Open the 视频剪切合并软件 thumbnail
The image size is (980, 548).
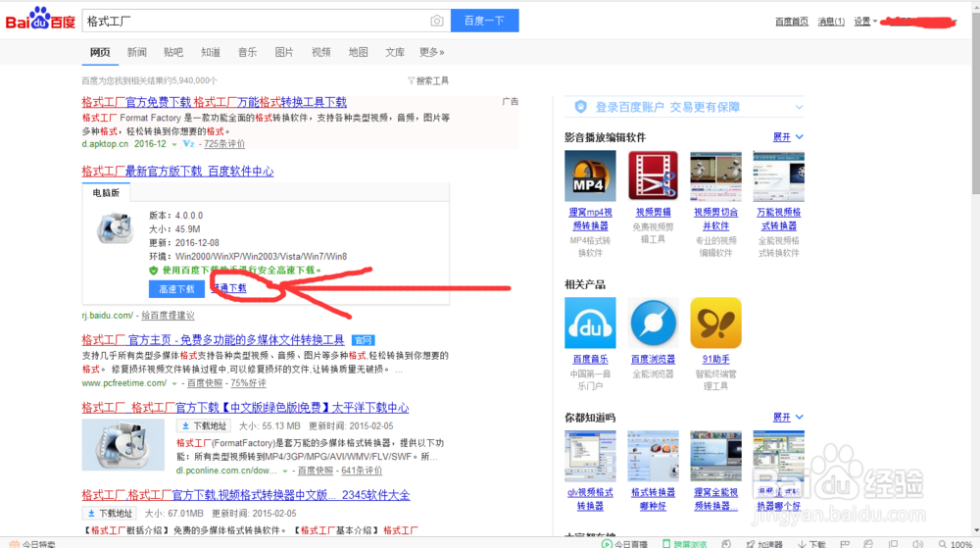click(715, 176)
